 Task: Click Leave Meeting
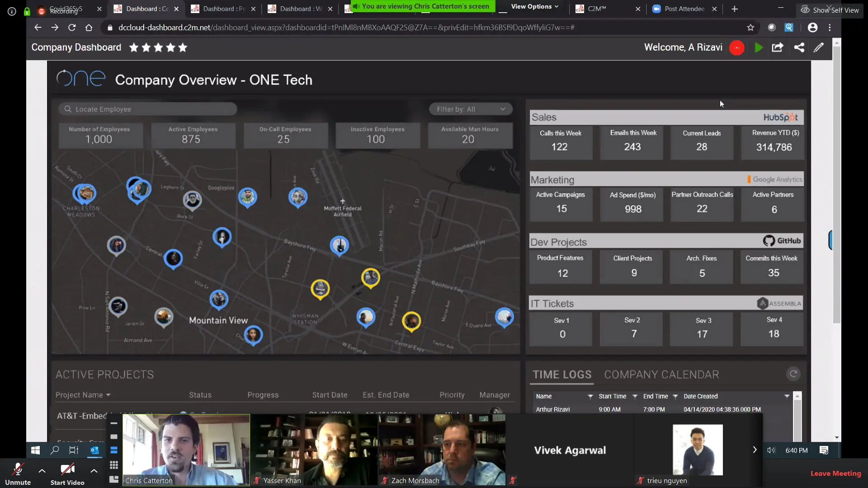point(835,473)
